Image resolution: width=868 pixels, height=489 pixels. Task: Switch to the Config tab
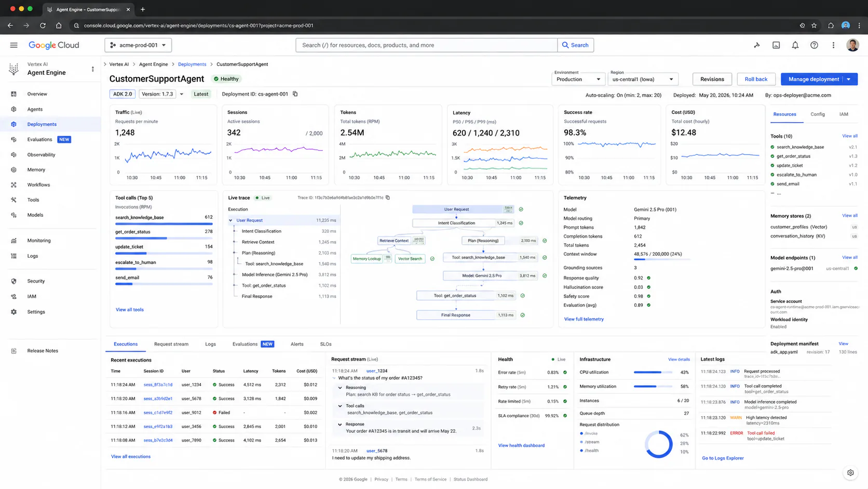pyautogui.click(x=818, y=114)
